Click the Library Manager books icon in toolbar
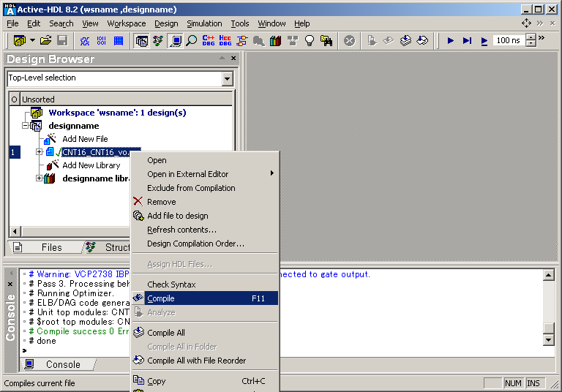Viewport: 562px width, 392px height. [x=275, y=41]
